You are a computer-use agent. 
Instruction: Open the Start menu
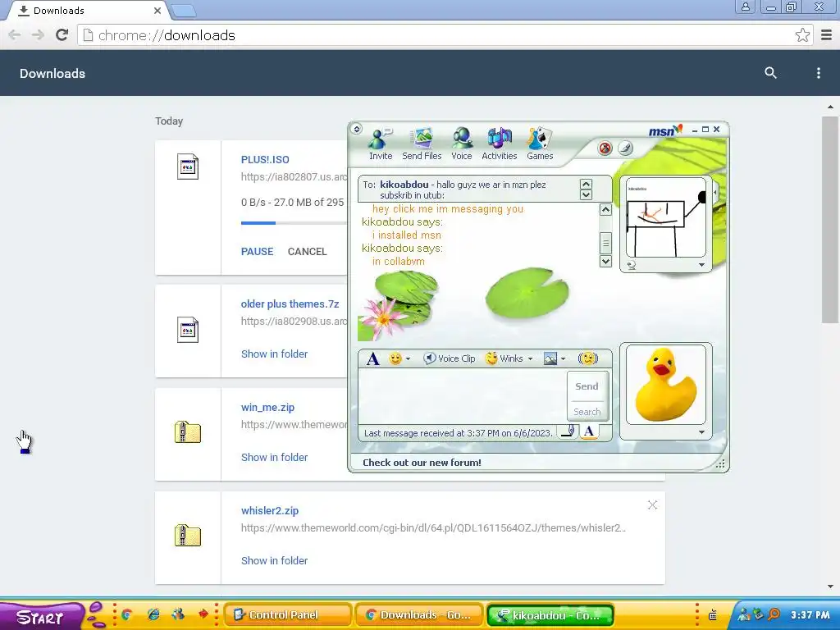(41, 617)
